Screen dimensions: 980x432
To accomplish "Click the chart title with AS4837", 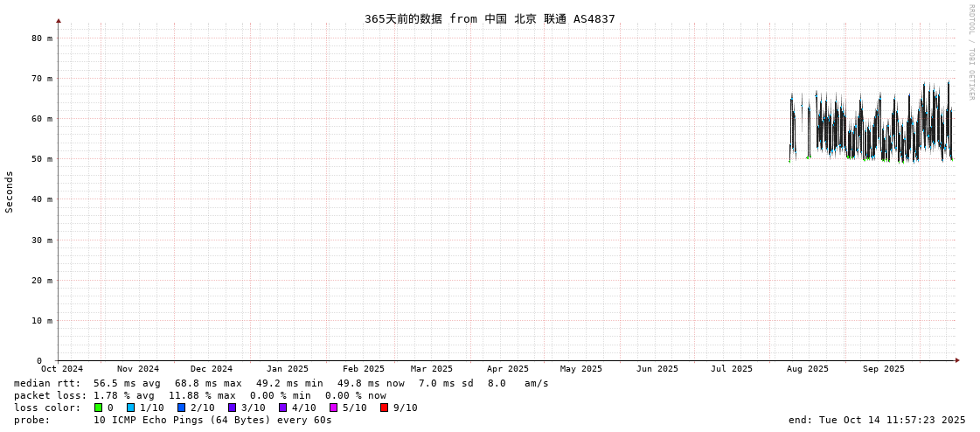I will click(490, 18).
